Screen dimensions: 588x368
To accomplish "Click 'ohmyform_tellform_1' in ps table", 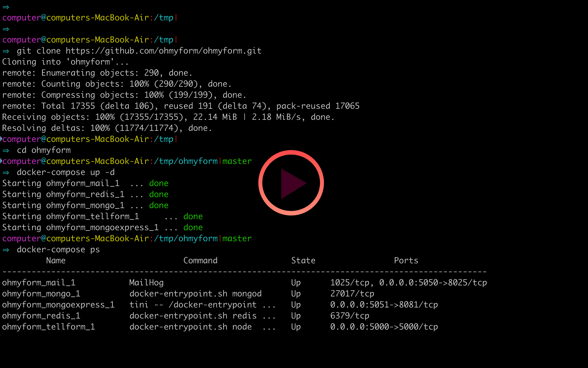I will click(49, 327).
